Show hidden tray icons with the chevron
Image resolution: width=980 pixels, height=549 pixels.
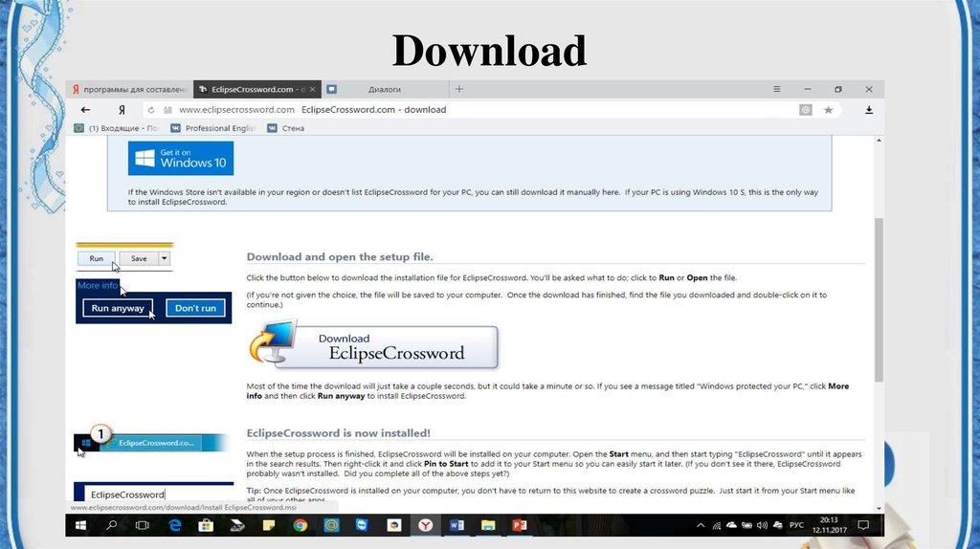701,525
